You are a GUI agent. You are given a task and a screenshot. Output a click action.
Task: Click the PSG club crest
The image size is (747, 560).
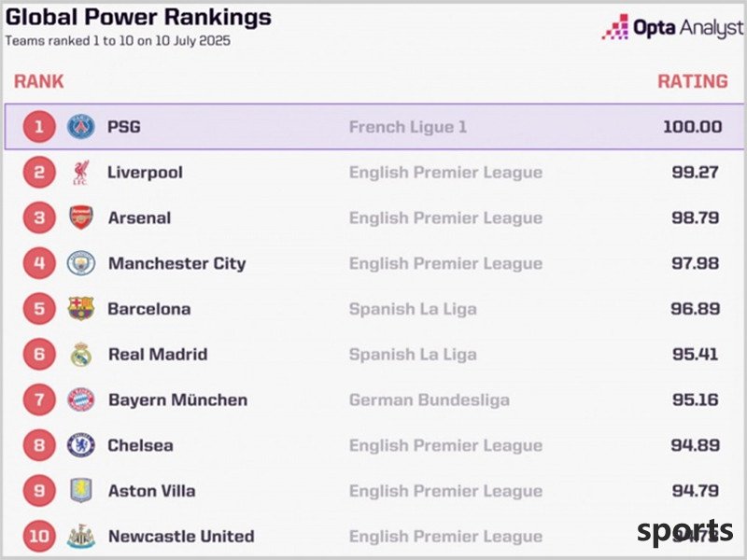click(x=80, y=127)
